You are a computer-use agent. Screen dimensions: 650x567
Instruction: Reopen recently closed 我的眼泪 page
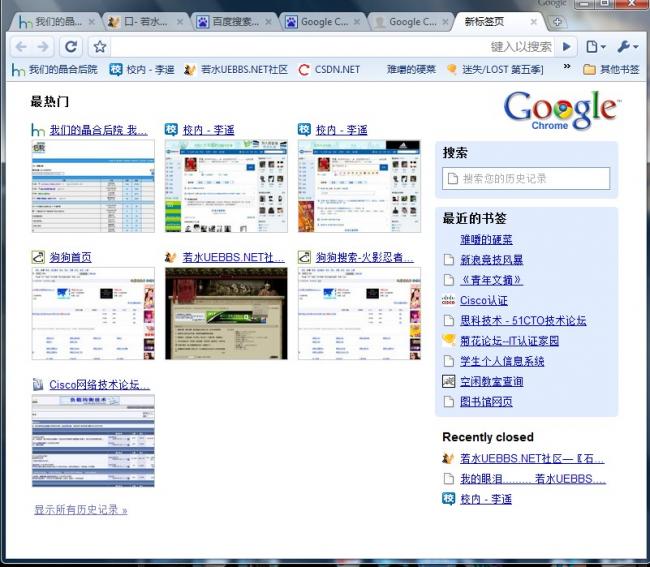(533, 479)
